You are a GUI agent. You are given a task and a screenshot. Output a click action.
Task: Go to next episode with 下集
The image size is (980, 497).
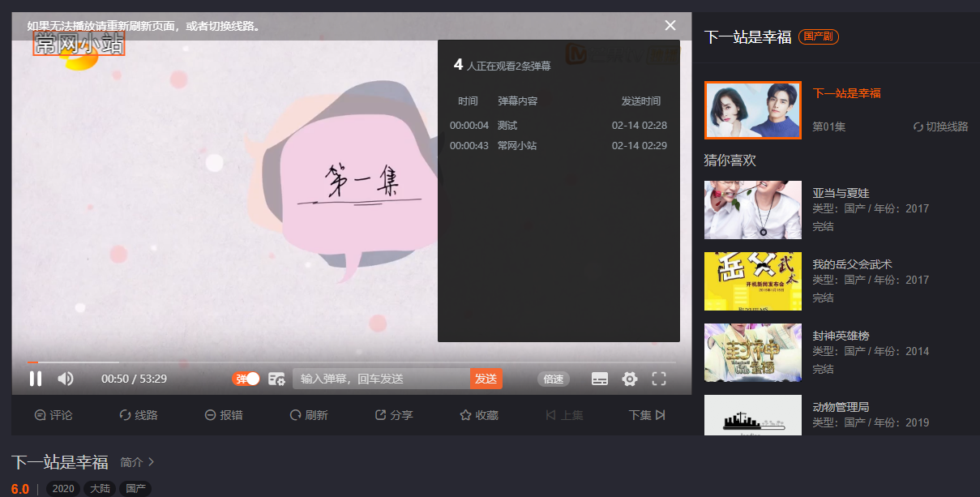click(644, 414)
